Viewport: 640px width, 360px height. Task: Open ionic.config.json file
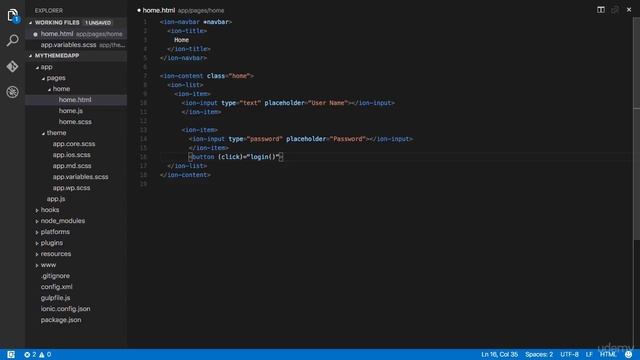(66, 309)
